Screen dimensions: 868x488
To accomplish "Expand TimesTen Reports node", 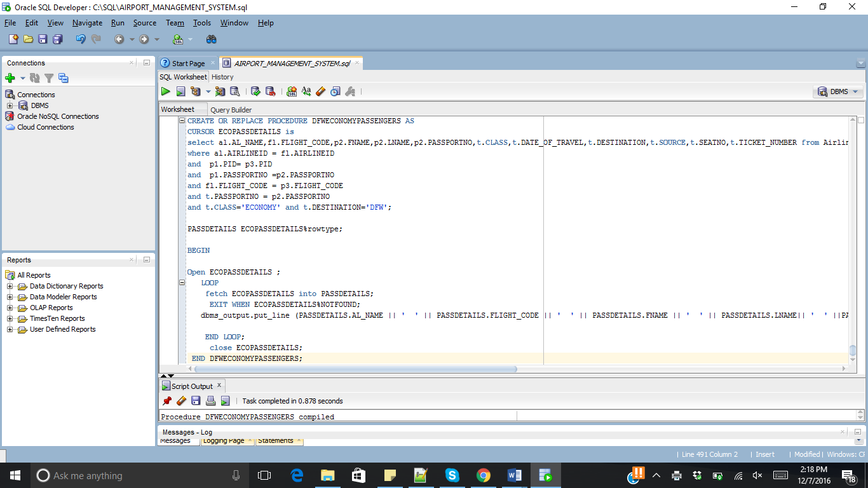I will coord(10,318).
